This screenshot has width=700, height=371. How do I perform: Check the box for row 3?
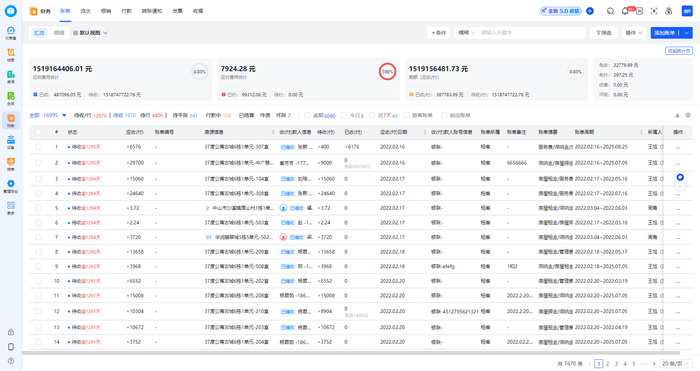[38, 179]
